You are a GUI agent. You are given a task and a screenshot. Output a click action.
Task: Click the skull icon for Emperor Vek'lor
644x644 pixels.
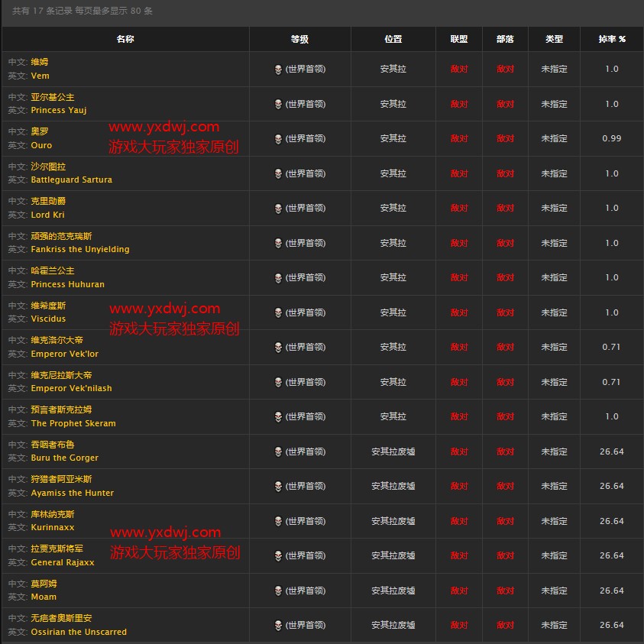click(x=278, y=348)
